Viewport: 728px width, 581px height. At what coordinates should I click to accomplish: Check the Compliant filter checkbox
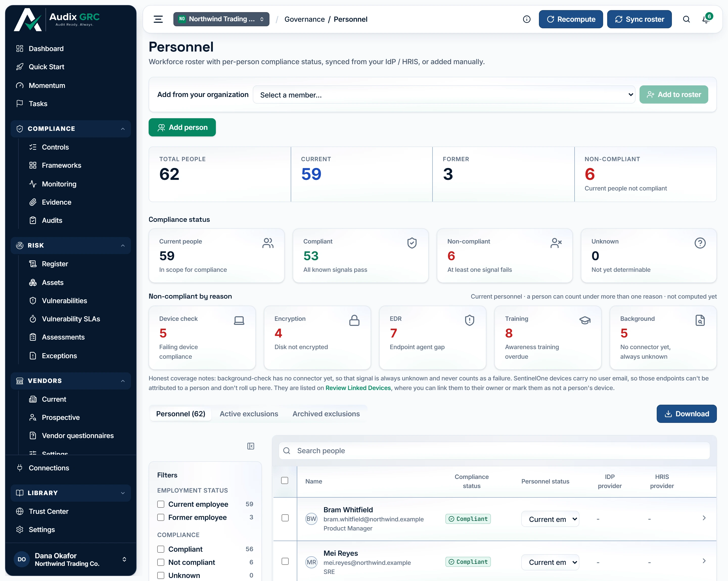(161, 549)
